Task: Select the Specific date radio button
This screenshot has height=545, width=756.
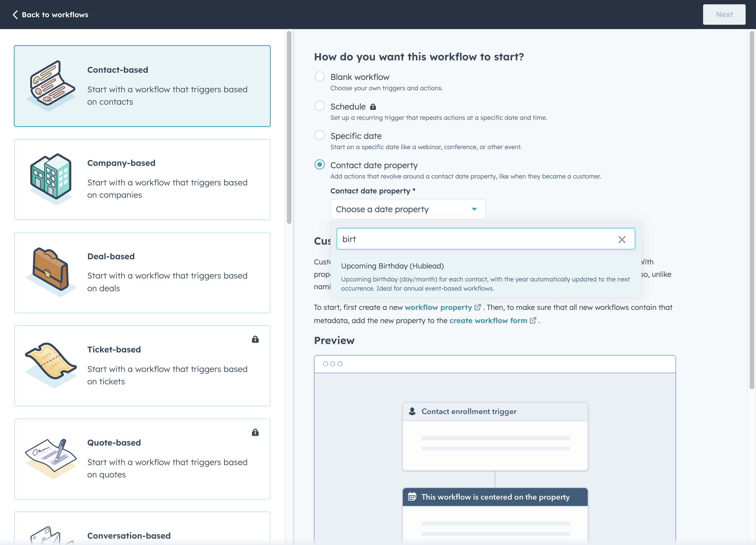Action: 319,135
